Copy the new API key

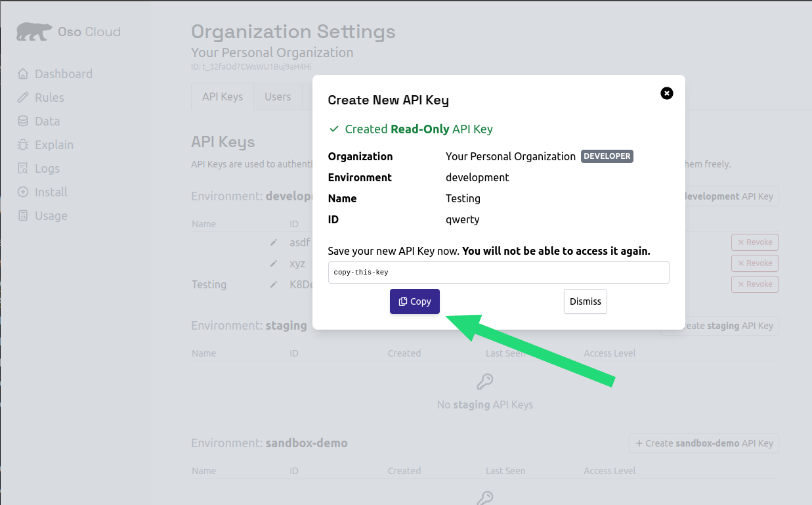[415, 301]
